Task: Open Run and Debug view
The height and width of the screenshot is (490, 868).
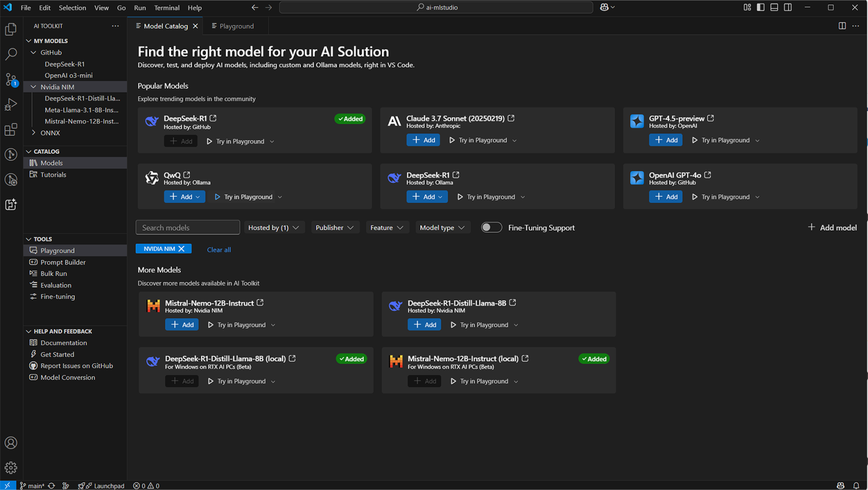Action: tap(11, 105)
